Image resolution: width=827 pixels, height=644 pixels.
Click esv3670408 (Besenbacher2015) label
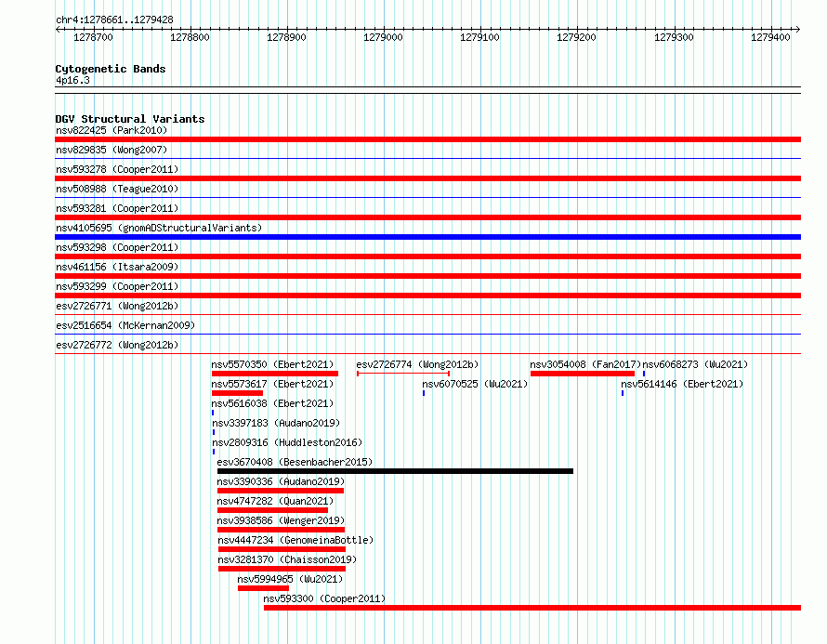click(x=295, y=462)
